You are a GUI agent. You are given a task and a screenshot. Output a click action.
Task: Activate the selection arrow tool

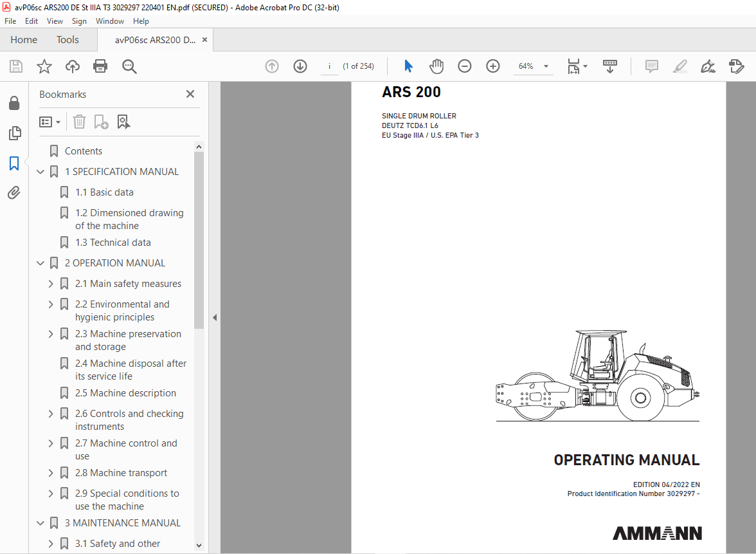coord(408,66)
